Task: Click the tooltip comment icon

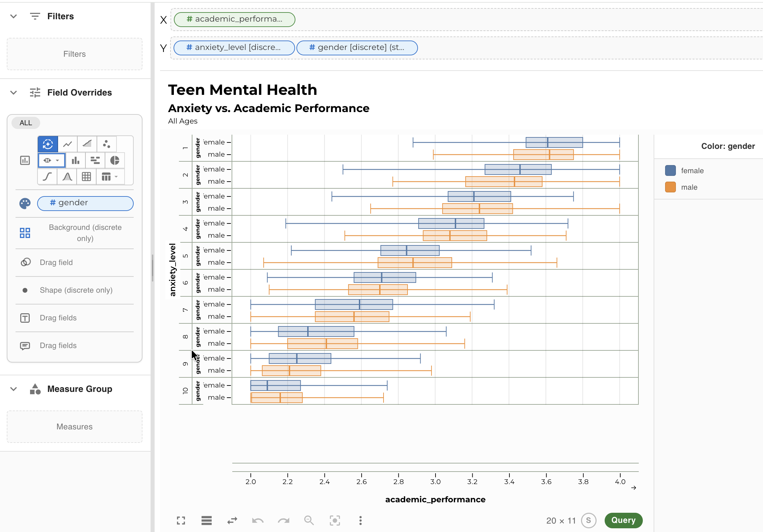Action: (25, 346)
